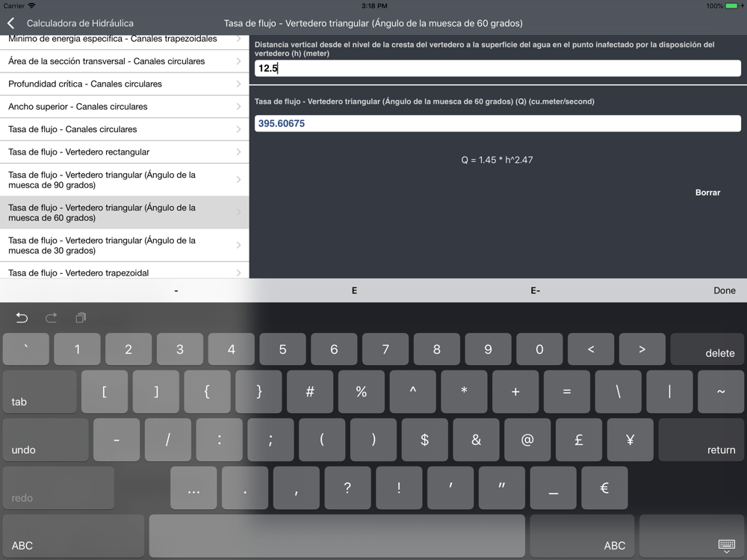The image size is (747, 560).
Task: Tap the E accessory key
Action: (354, 290)
